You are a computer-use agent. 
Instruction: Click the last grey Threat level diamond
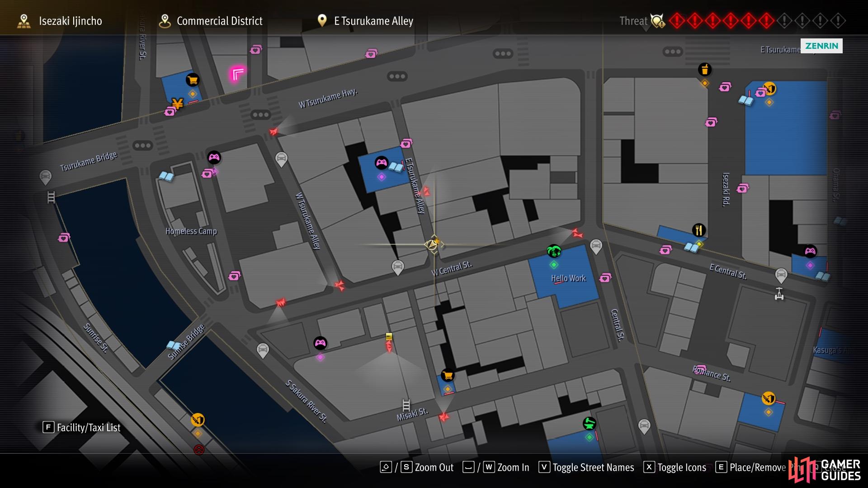[x=838, y=21]
